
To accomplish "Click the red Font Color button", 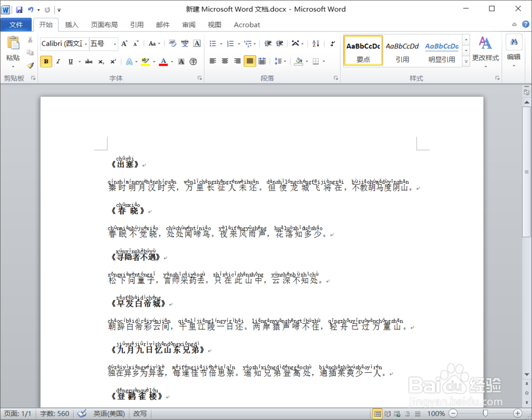I will (x=163, y=61).
